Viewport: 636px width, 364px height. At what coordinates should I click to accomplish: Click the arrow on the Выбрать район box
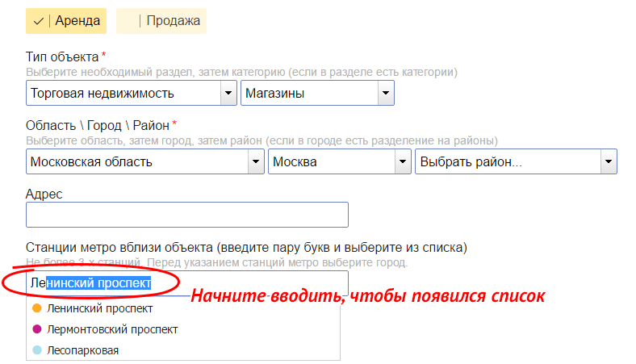609,162
